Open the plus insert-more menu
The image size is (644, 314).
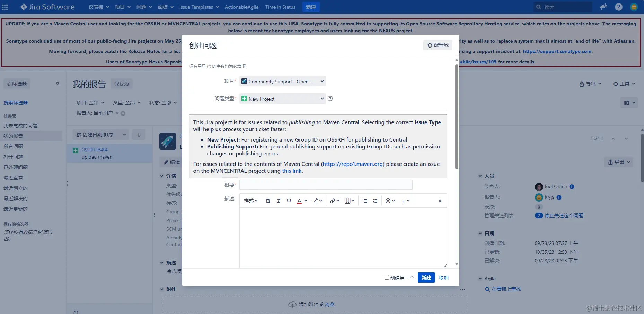point(405,201)
